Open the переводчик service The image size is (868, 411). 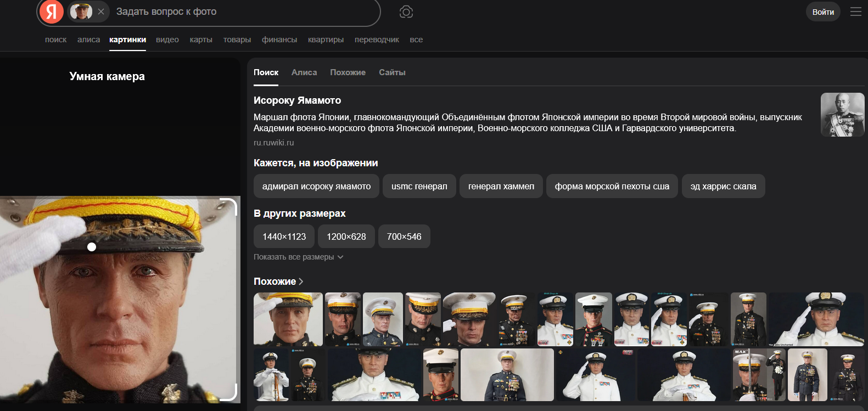coord(377,40)
